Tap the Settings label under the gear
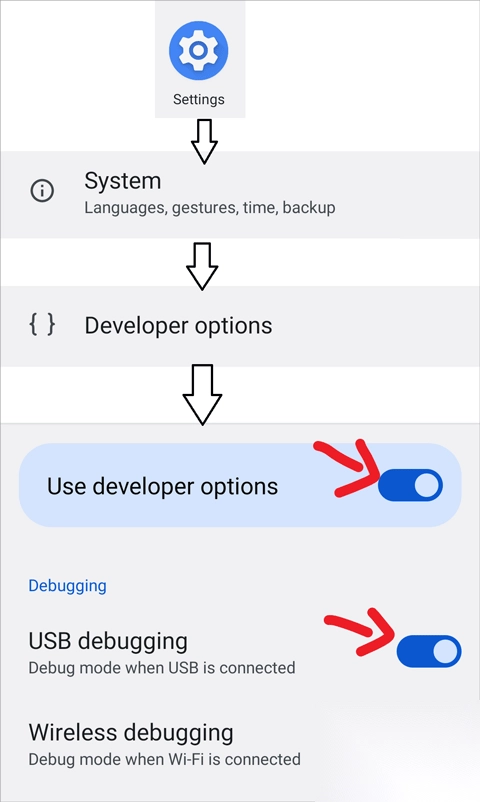This screenshot has height=802, width=480. [199, 99]
